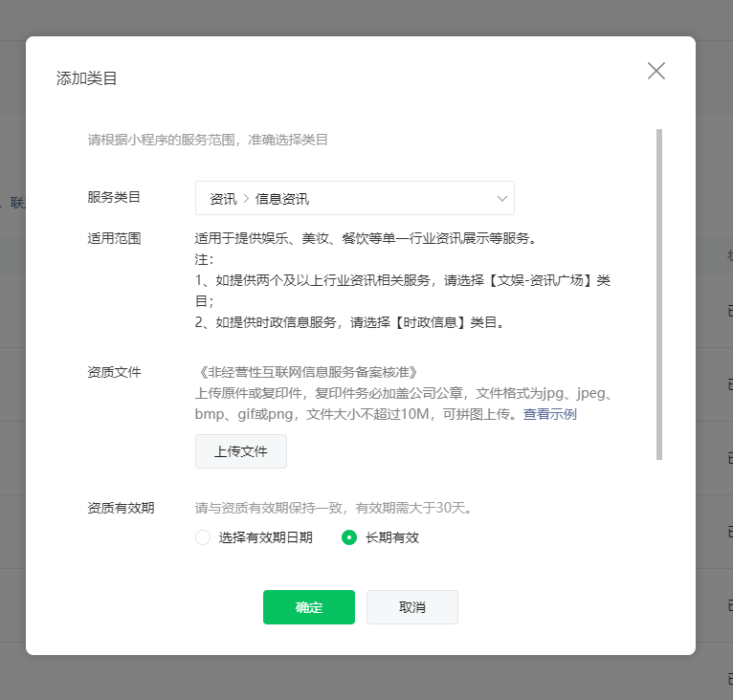Click the 服务类目 field label
The height and width of the screenshot is (700, 733).
114,197
